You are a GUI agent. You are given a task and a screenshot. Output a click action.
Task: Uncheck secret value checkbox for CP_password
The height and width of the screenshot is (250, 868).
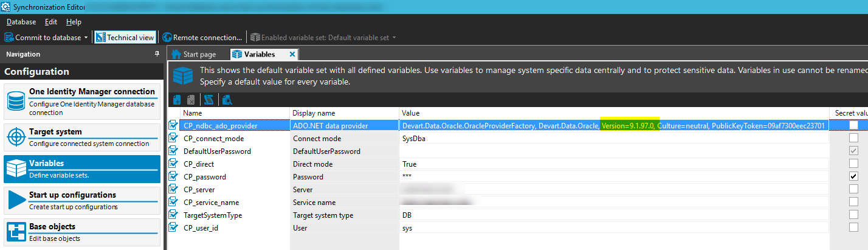click(x=854, y=176)
